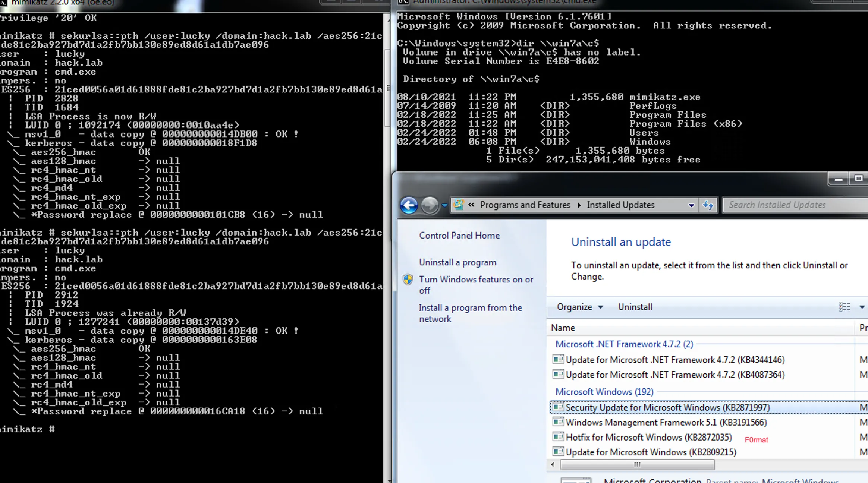Click the KB2871997 update item icon

click(x=558, y=407)
